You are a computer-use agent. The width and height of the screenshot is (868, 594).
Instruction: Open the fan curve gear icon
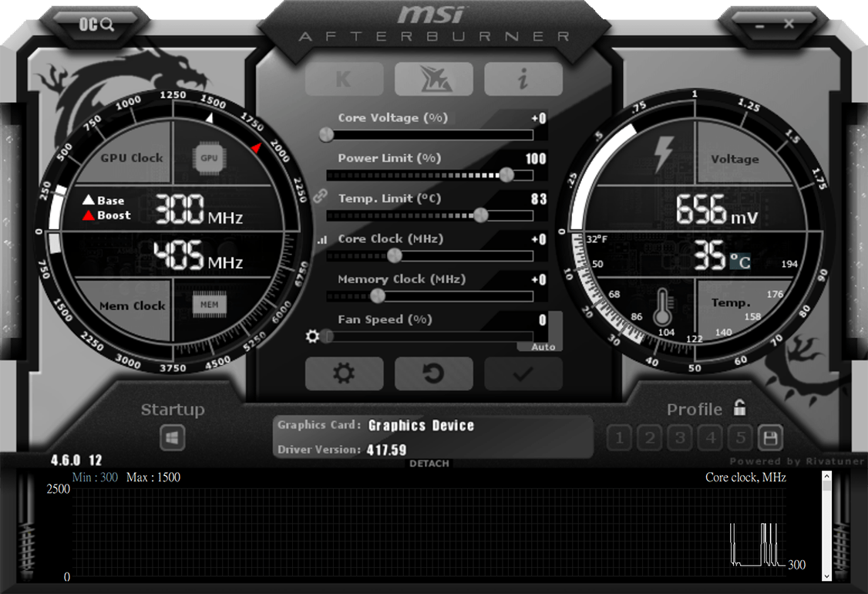pyautogui.click(x=314, y=336)
